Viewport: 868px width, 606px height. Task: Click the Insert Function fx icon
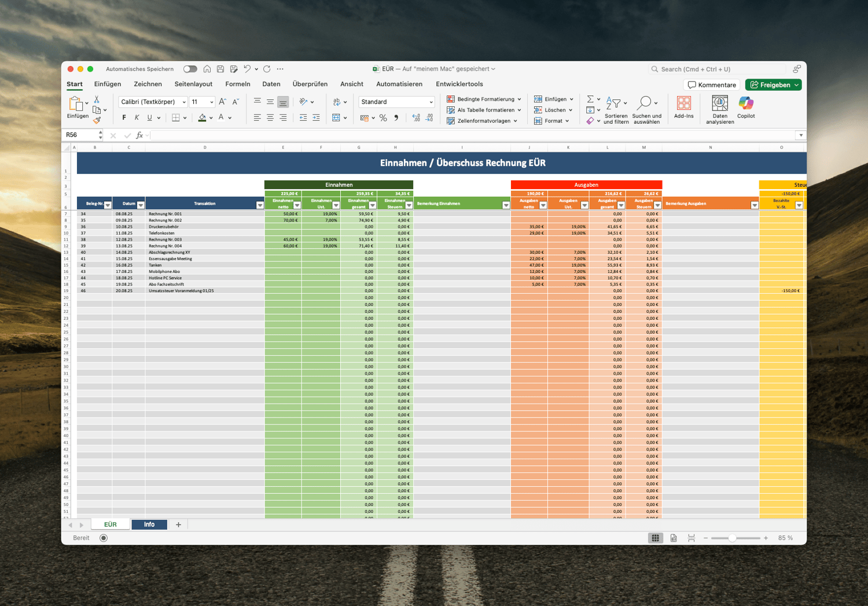click(139, 135)
